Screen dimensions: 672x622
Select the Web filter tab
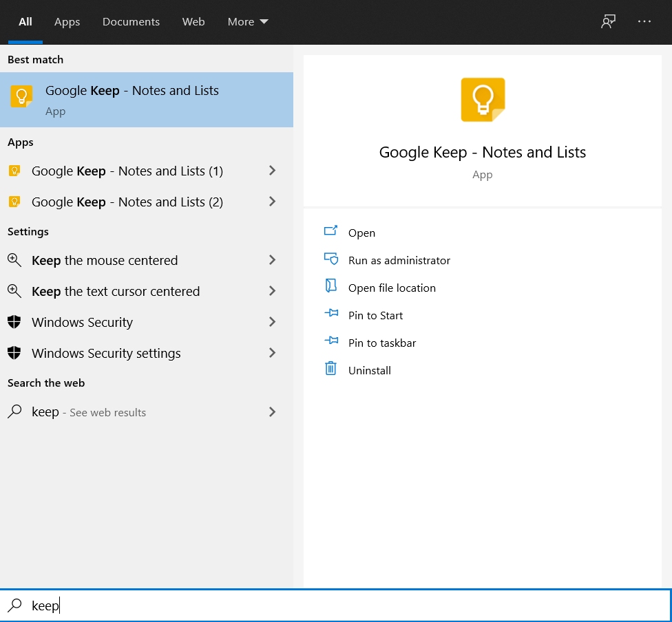(x=193, y=22)
